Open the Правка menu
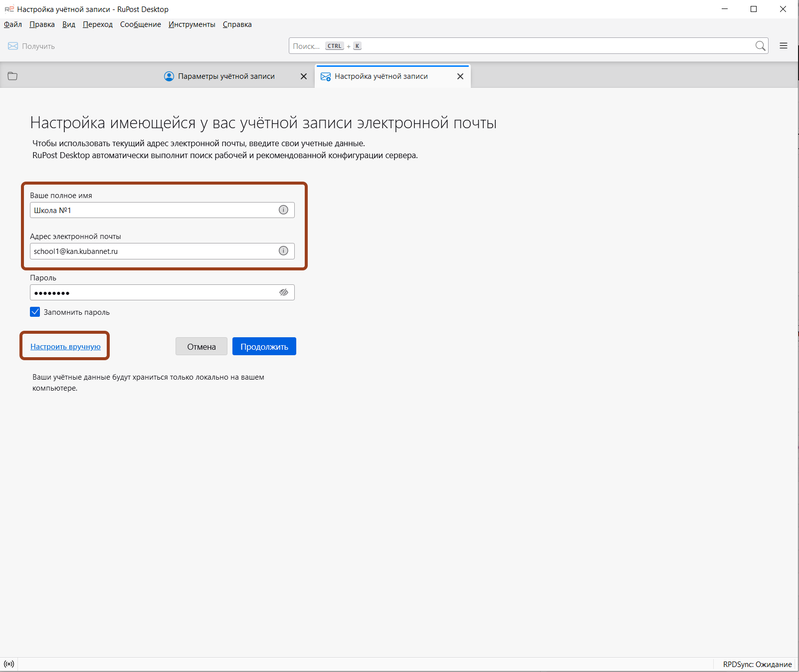799x672 pixels. [42, 24]
